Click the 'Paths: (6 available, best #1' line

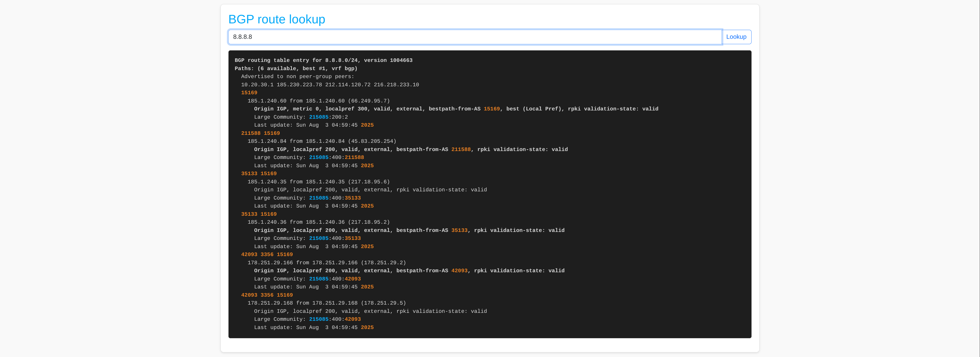click(296, 69)
